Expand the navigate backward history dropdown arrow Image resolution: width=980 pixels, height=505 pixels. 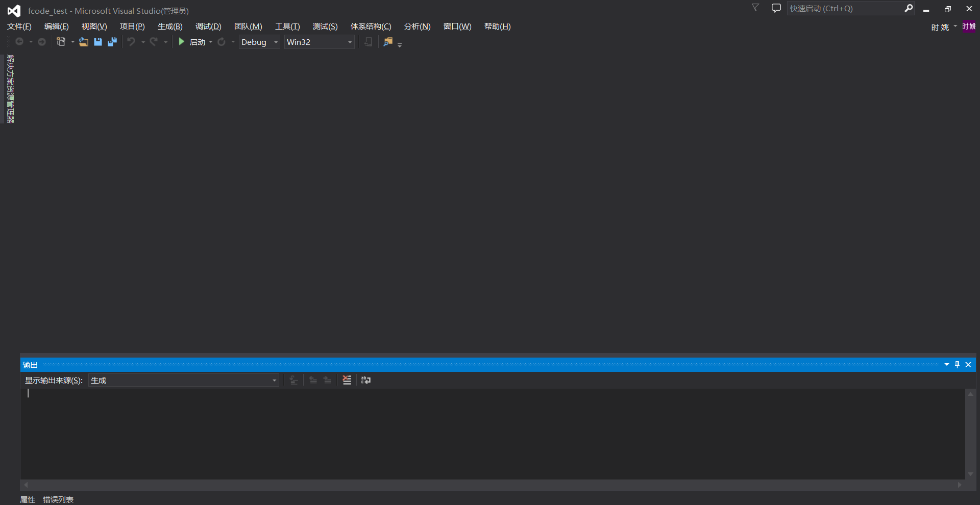pos(31,42)
